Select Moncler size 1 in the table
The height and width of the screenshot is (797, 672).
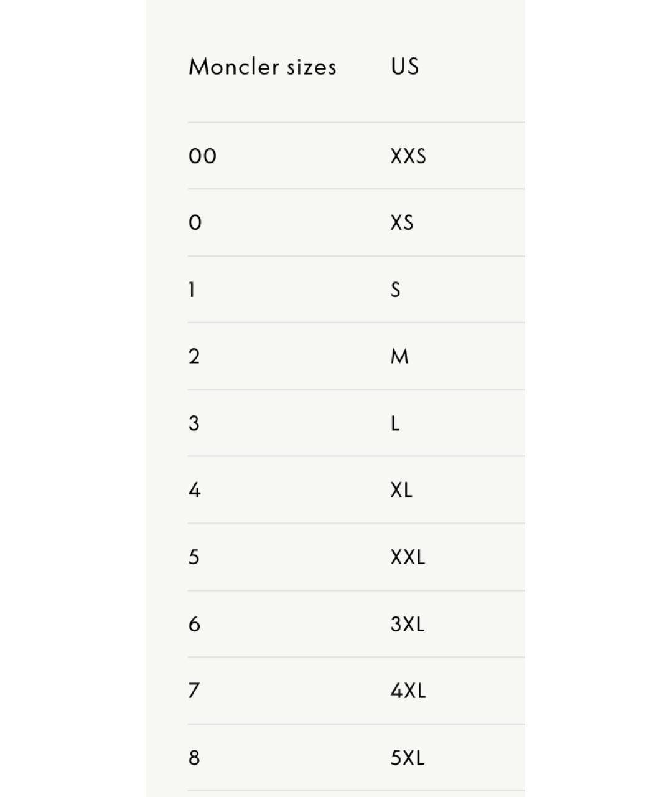coord(192,290)
